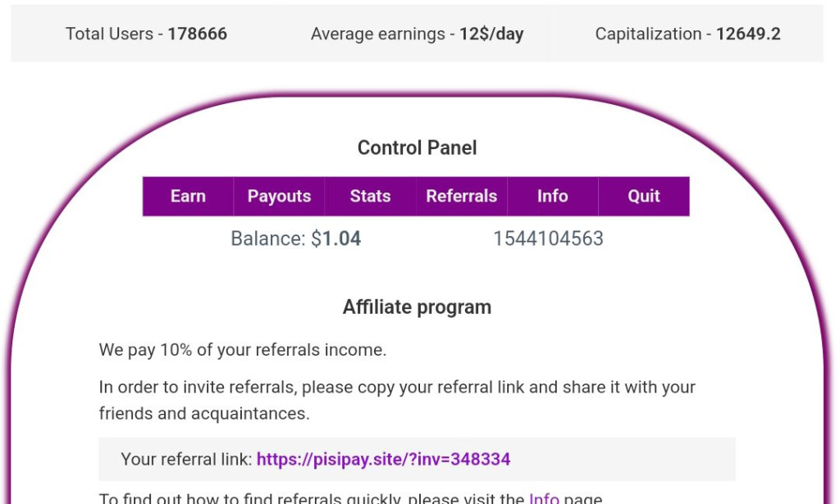Open the Info tab
This screenshot has height=504, width=840.
coord(552,196)
